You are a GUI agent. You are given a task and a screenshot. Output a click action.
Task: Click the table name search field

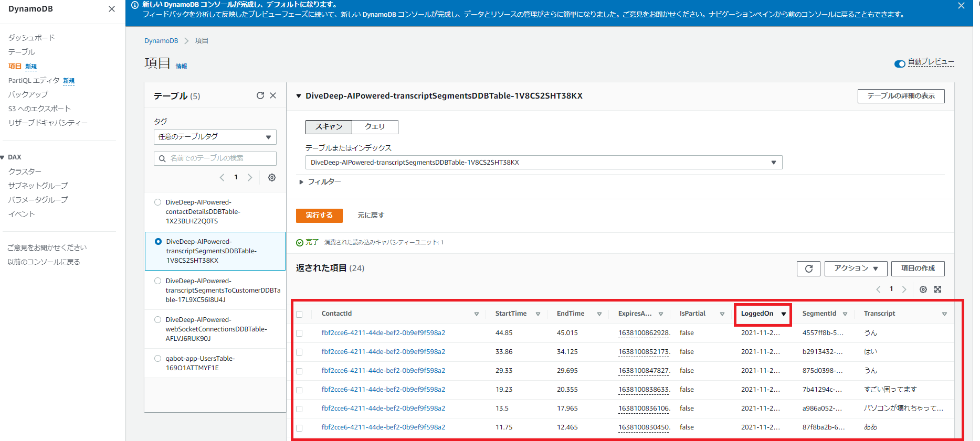(x=215, y=158)
